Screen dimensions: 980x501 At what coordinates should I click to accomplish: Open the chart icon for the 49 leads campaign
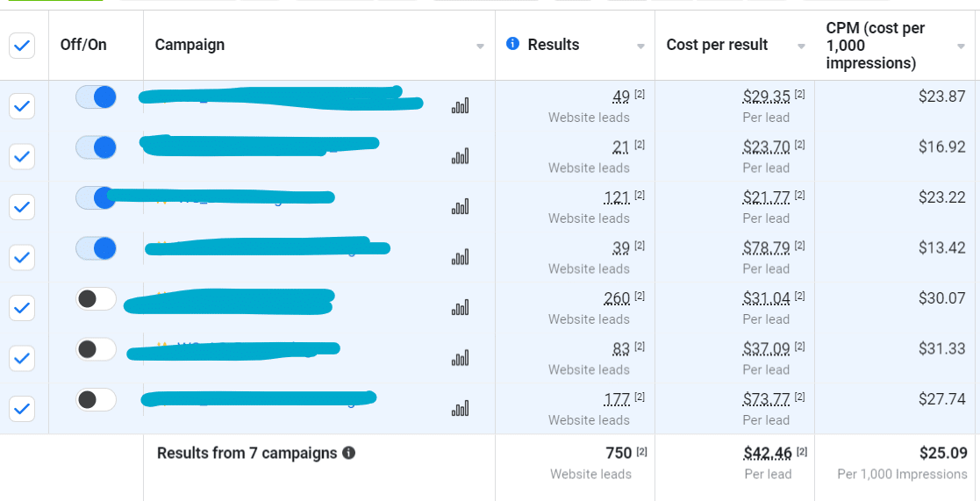(460, 106)
